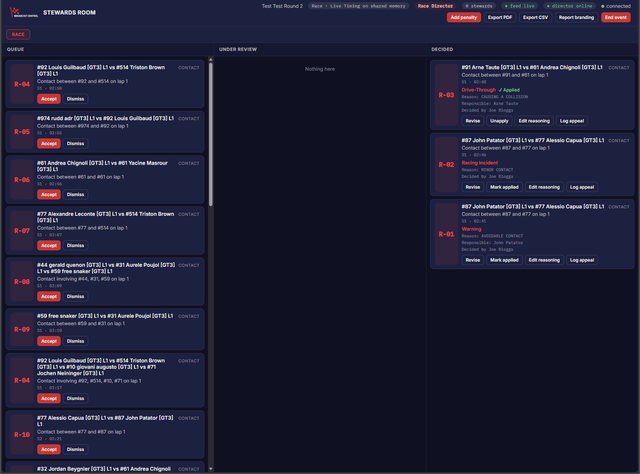
Task: Click the UNDER REVIEW column header
Action: (238, 49)
